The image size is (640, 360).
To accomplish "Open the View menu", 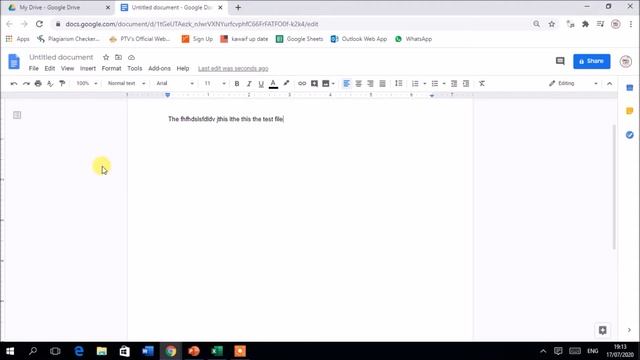I will click(67, 68).
